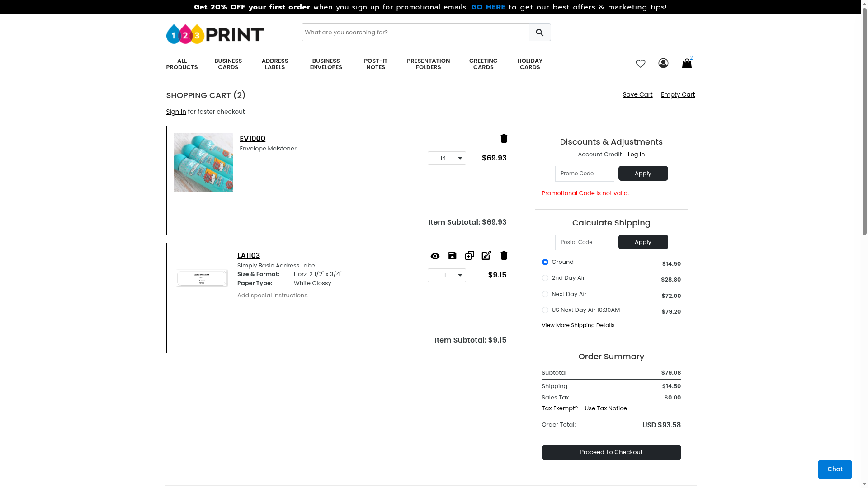
Task: Click the search magnifier icon
Action: (539, 33)
